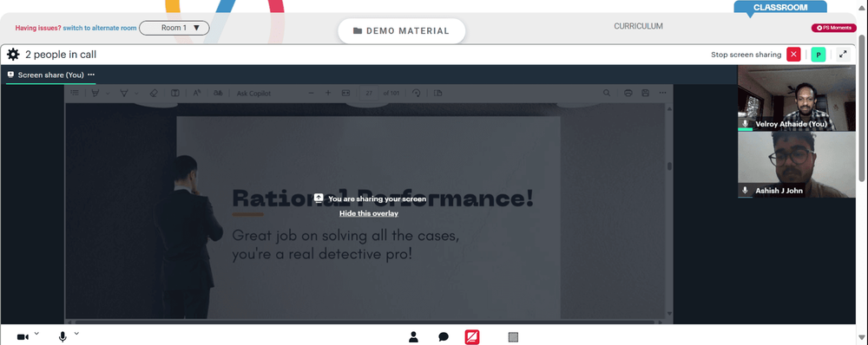Click the red screen share button
Screen dimensions: 868x345
click(x=472, y=336)
